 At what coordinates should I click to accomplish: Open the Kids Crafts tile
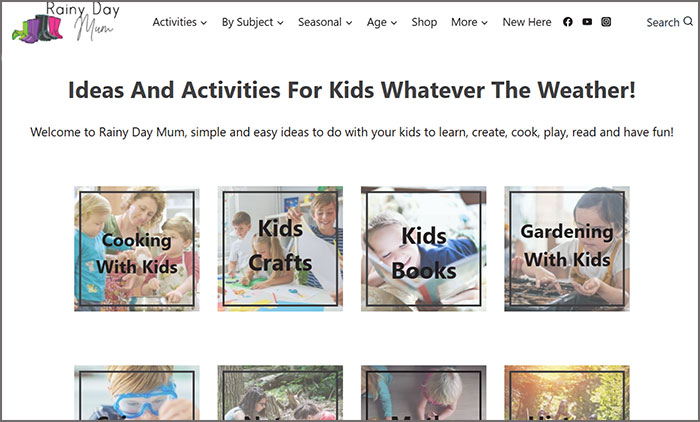pos(280,249)
